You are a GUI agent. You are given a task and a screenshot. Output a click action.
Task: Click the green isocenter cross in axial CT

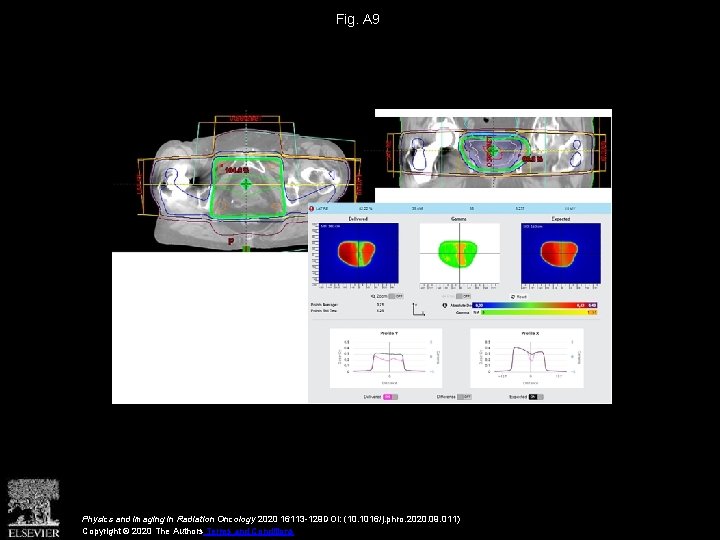click(246, 184)
